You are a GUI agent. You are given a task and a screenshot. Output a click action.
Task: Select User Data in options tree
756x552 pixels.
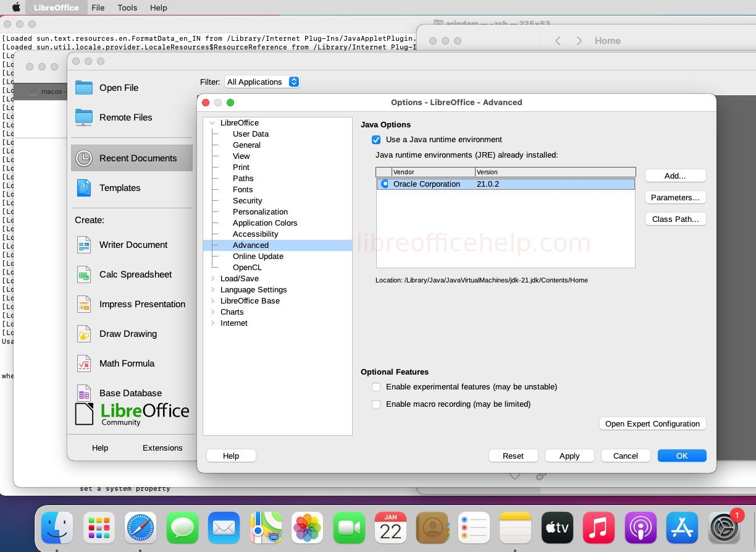(251, 134)
